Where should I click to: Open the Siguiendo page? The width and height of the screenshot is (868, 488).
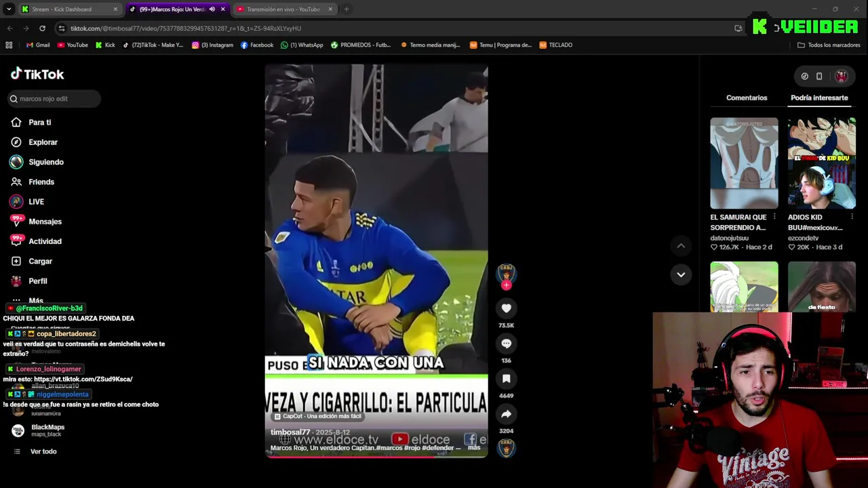[x=45, y=162]
